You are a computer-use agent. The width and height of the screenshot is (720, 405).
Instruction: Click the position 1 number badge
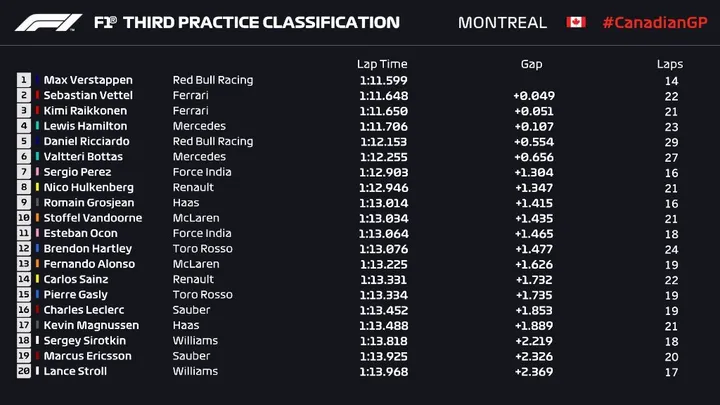coord(24,80)
